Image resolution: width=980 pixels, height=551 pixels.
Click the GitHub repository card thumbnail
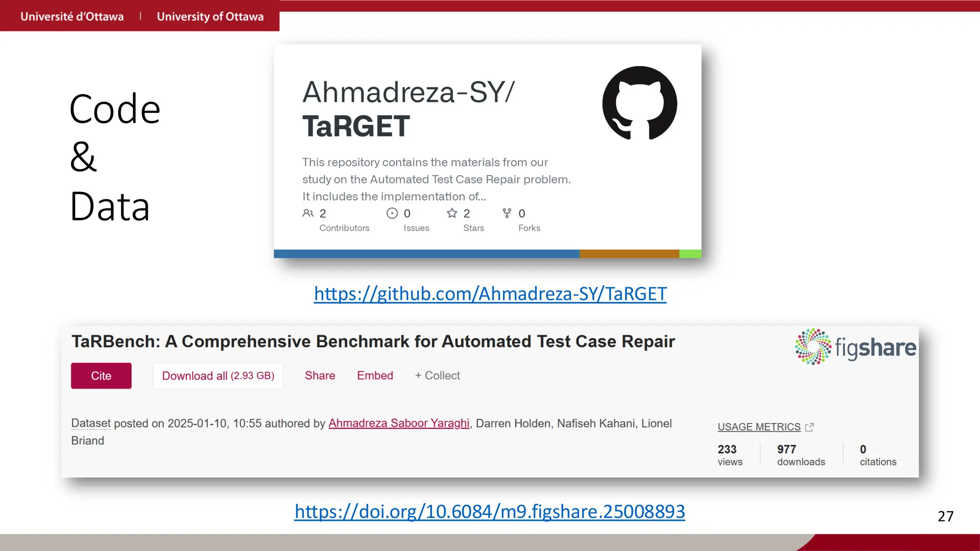coord(488,151)
